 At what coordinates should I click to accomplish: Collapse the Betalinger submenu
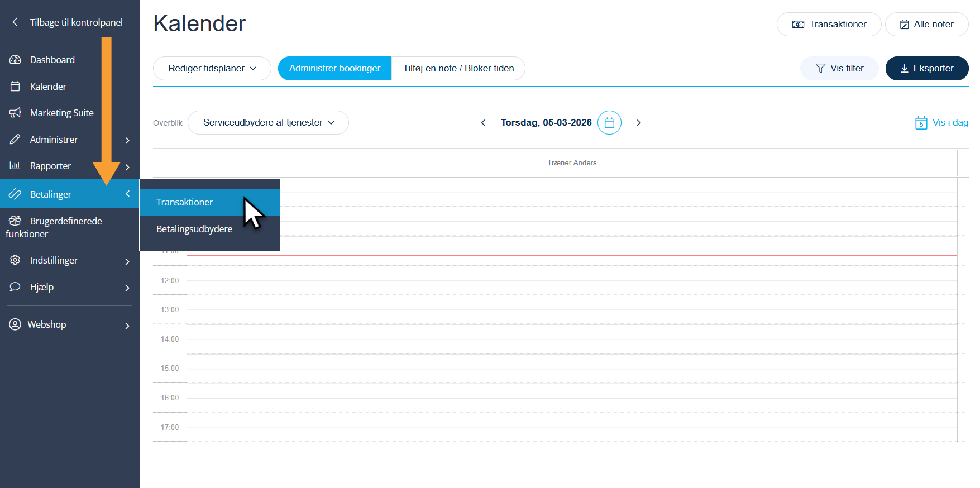point(127,194)
